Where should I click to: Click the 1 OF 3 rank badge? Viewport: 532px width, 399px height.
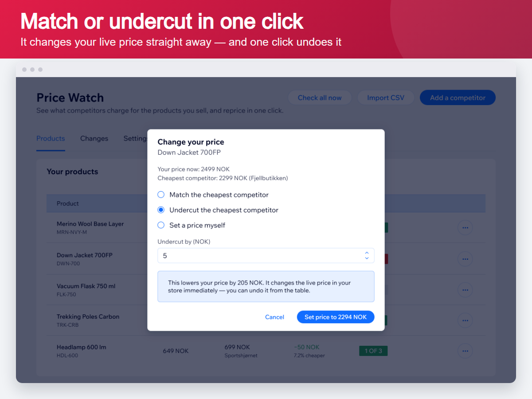point(373,351)
